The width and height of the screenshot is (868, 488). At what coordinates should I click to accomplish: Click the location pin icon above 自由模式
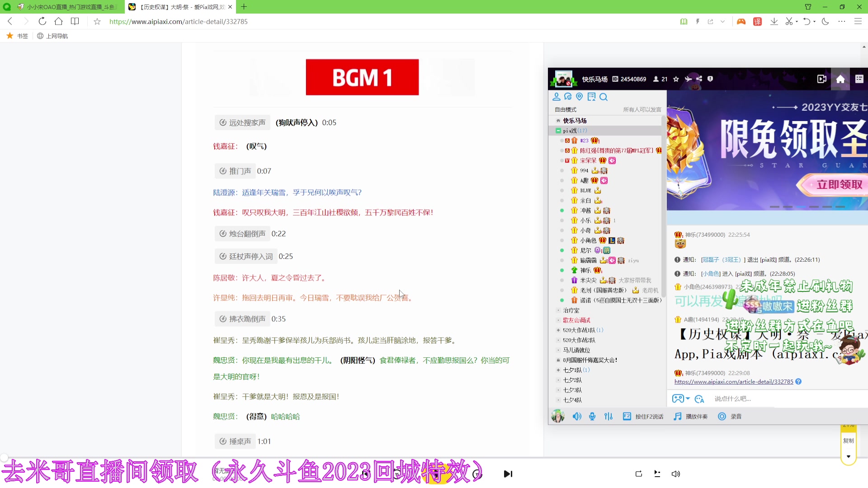click(579, 97)
